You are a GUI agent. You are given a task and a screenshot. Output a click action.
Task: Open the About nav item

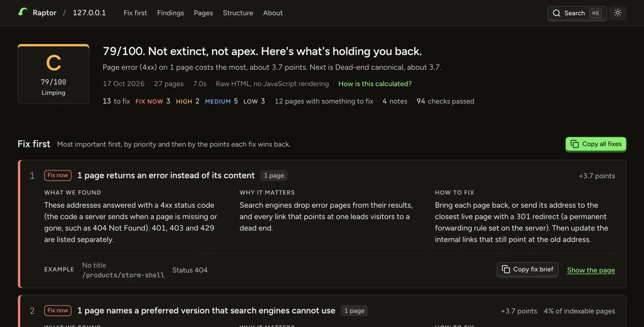coord(273,13)
